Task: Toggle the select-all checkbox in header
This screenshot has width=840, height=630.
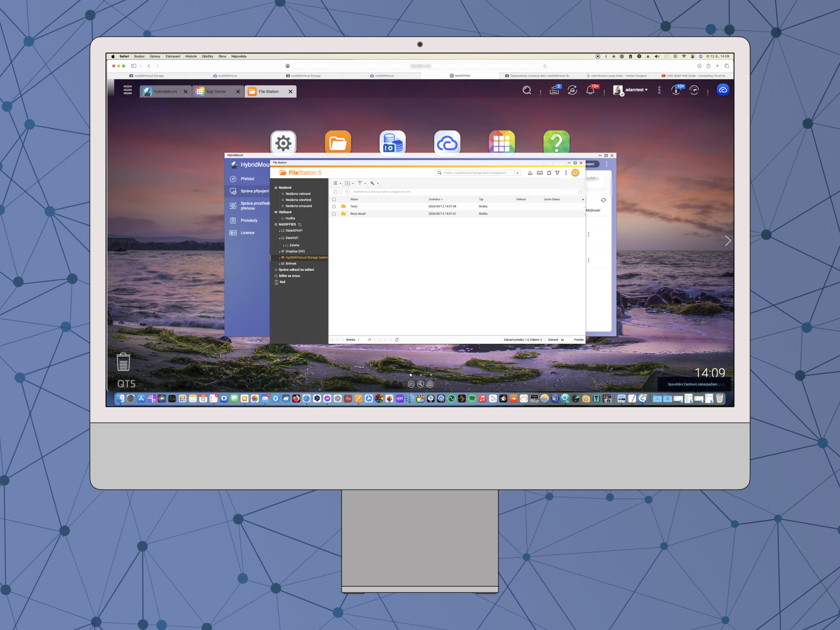Action: [334, 199]
